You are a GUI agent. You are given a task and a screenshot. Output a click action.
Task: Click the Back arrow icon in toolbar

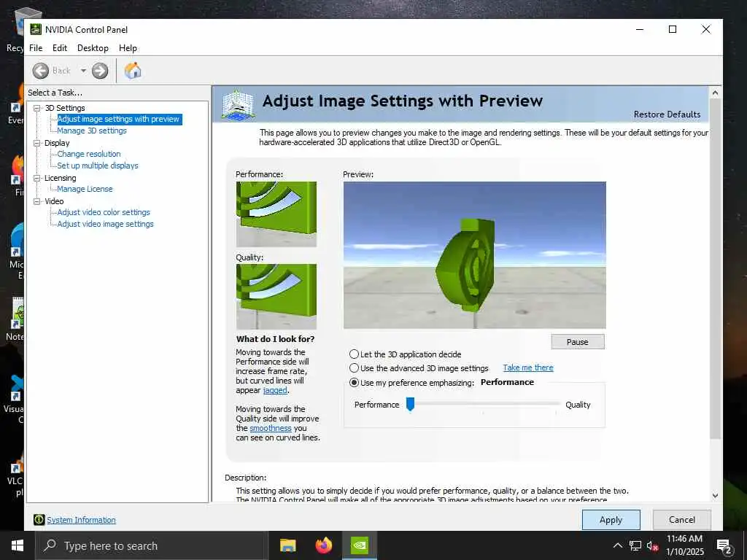pyautogui.click(x=41, y=71)
